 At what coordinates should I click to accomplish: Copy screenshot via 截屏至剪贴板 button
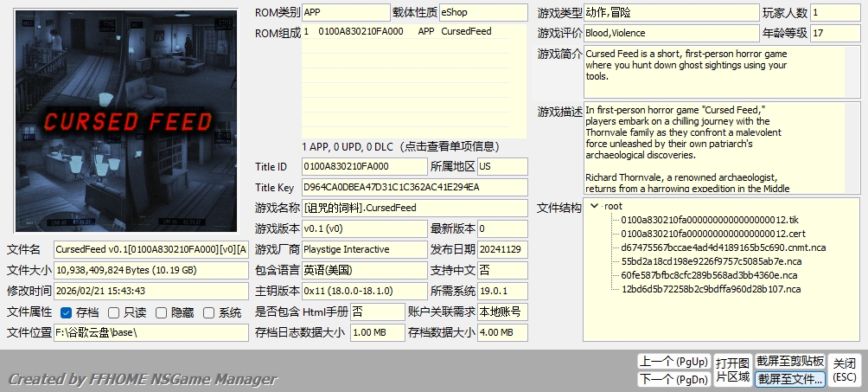point(790,361)
